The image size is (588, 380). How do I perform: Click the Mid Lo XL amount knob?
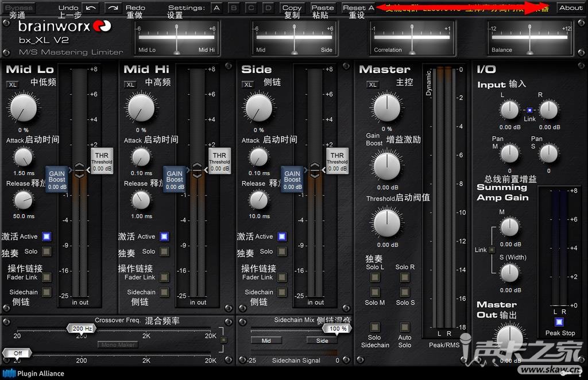click(x=23, y=108)
